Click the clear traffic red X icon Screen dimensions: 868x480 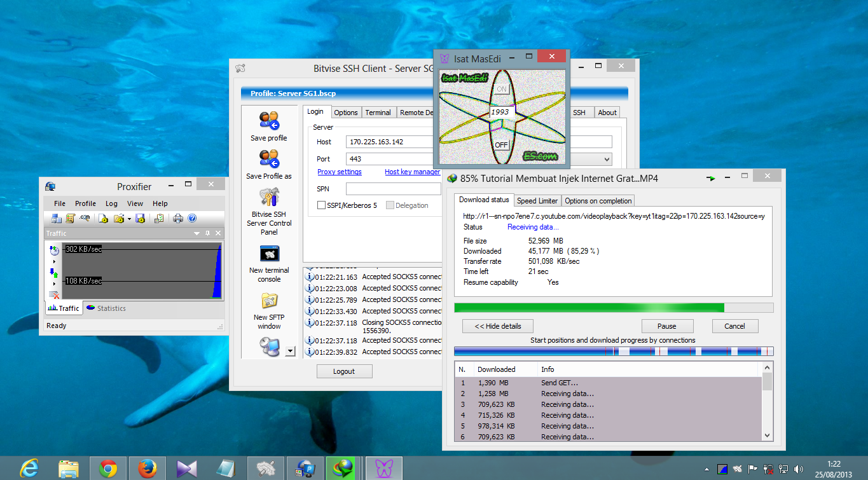[55, 294]
